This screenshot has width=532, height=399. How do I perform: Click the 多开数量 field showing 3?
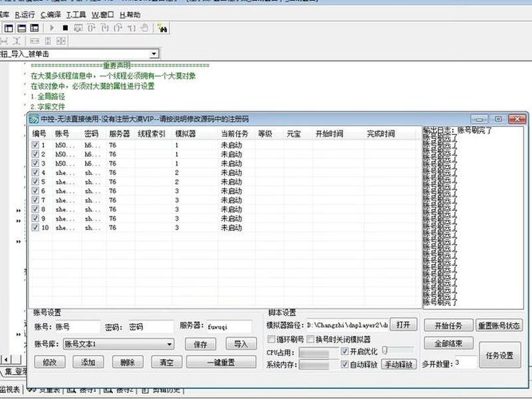(465, 363)
